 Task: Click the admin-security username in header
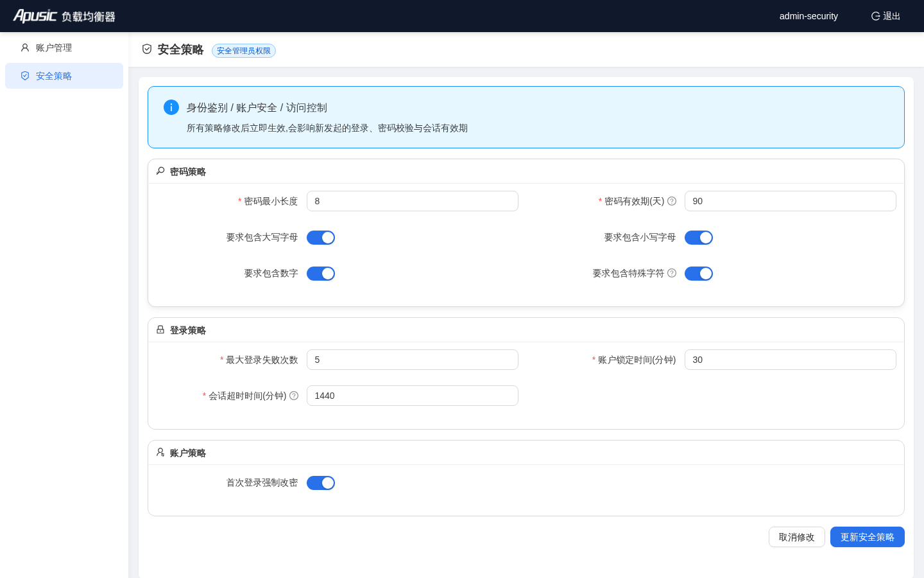pos(809,16)
